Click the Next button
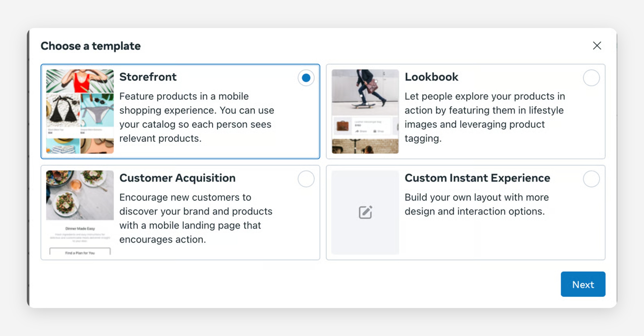Image resolution: width=644 pixels, height=336 pixels. point(583,284)
